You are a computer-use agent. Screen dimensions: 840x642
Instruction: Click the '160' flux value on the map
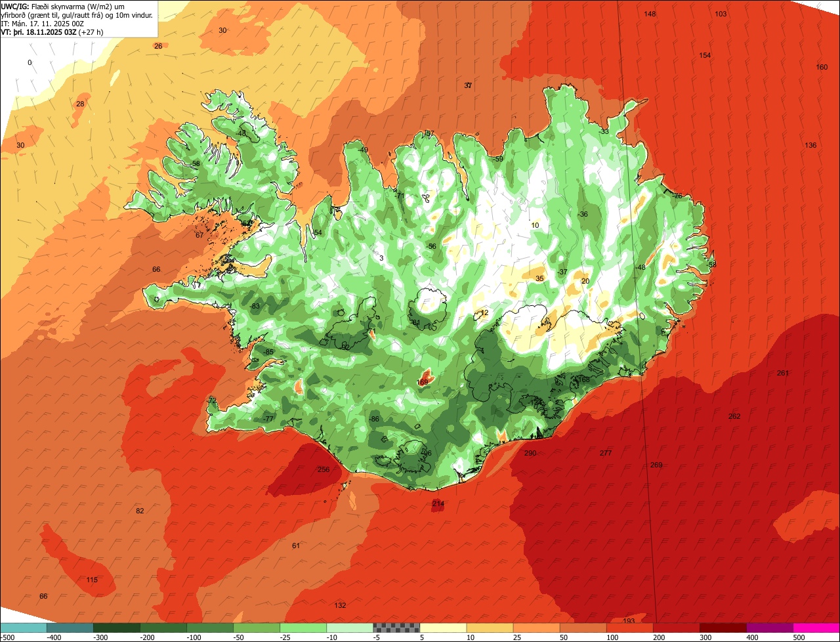pyautogui.click(x=822, y=67)
